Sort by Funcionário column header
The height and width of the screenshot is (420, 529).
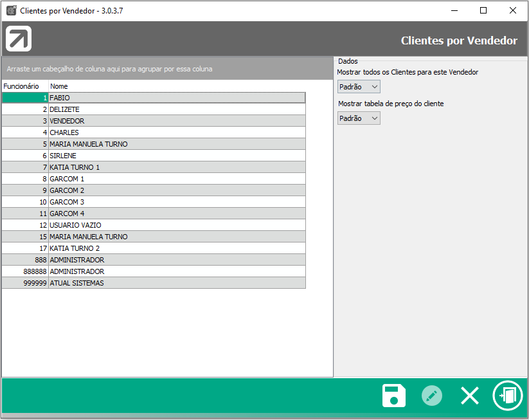[x=22, y=86]
